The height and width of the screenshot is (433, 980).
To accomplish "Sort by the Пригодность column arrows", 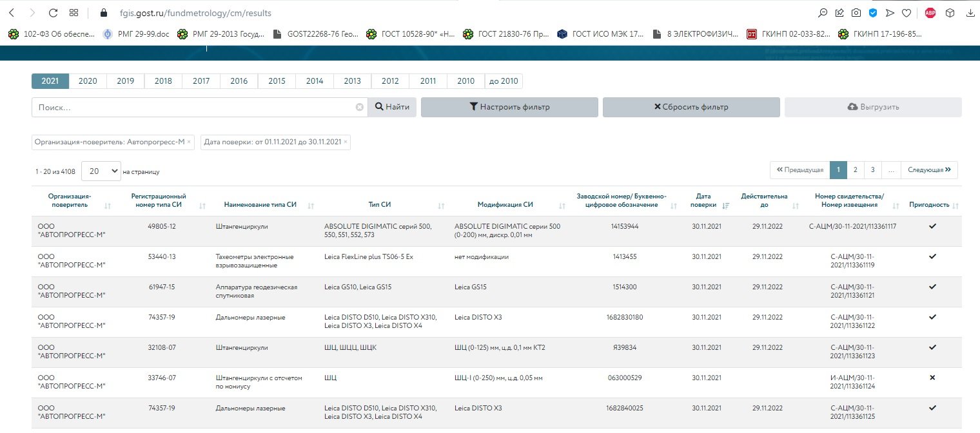I will pyautogui.click(x=955, y=206).
